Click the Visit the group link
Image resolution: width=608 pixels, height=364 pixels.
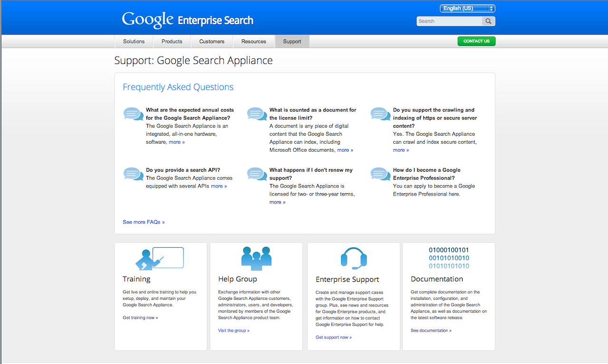[234, 330]
